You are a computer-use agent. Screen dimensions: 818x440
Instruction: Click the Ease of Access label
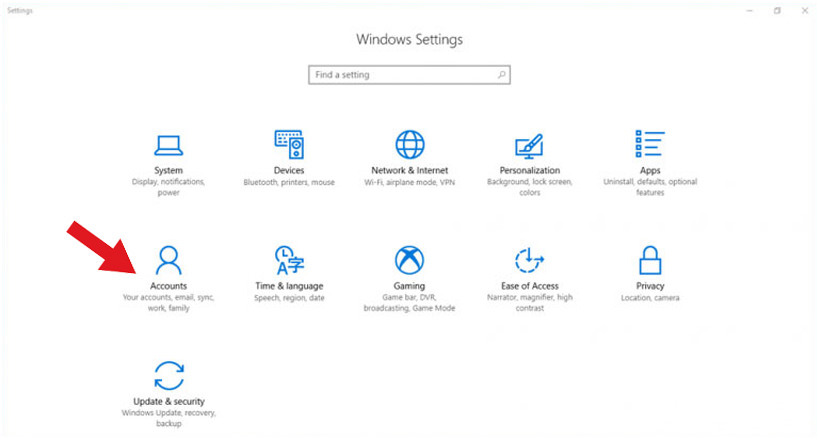(x=530, y=286)
